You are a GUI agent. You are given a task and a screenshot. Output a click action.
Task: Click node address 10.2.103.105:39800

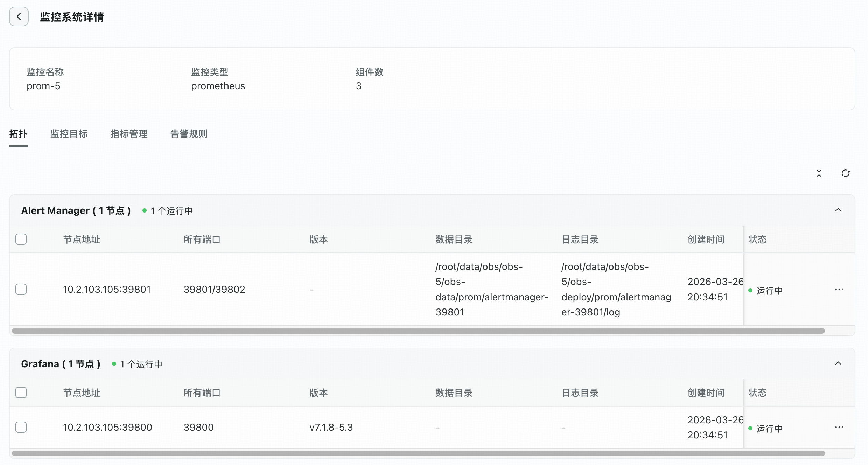(107, 427)
